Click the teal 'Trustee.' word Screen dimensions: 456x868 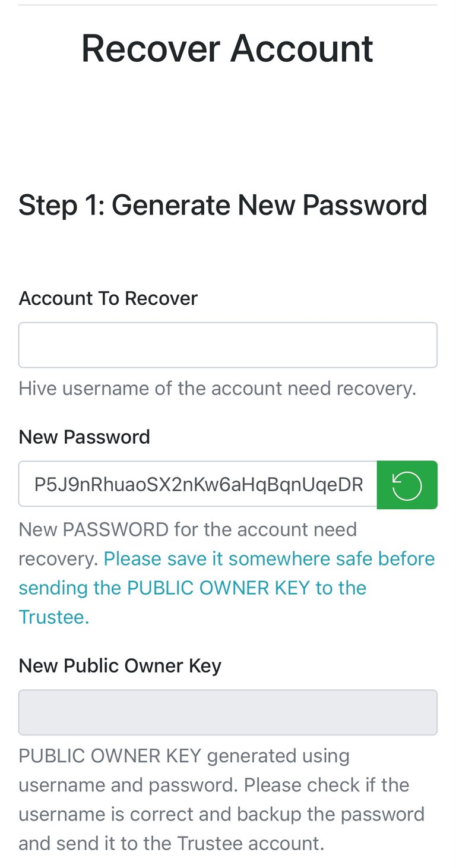(x=54, y=617)
